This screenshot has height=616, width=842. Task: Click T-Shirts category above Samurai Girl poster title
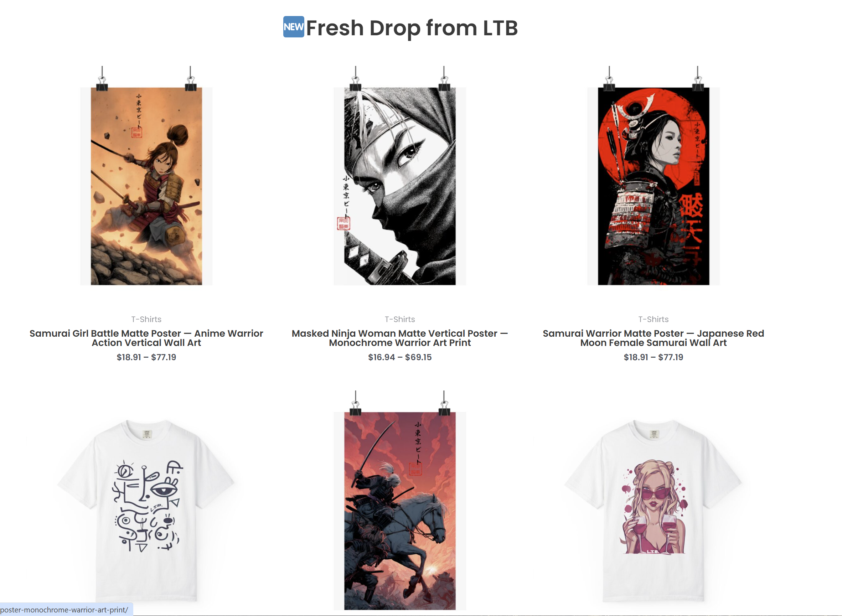[x=146, y=319]
